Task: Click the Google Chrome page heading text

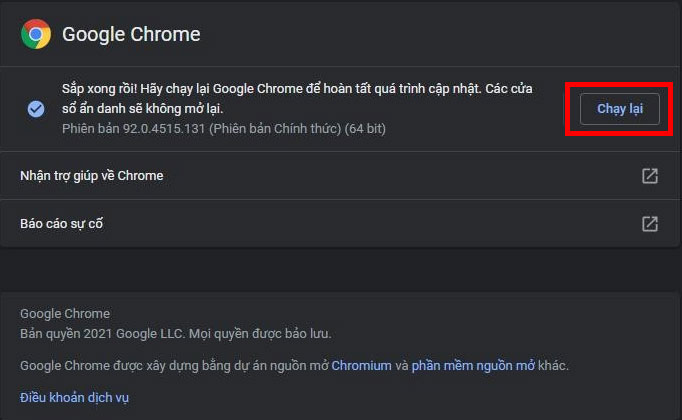Action: coord(131,34)
